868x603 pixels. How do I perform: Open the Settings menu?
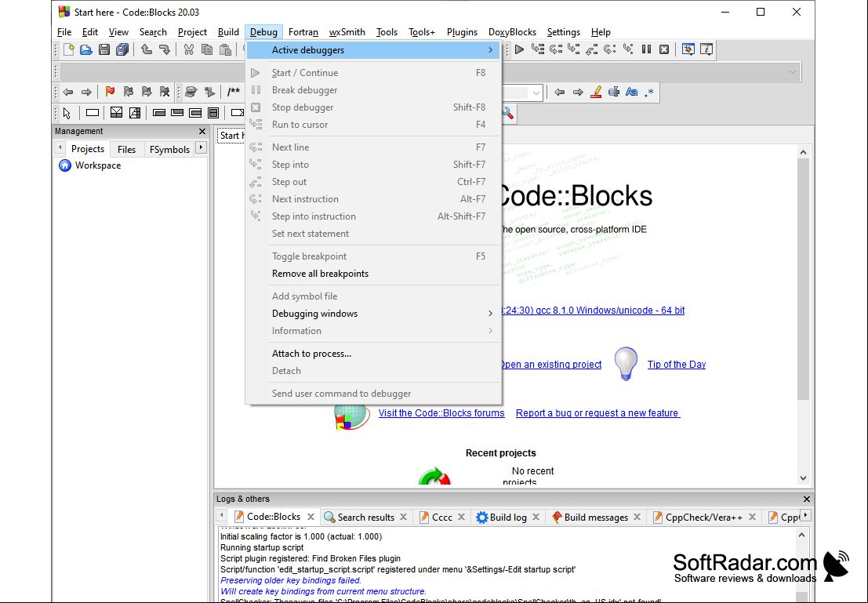pyautogui.click(x=564, y=32)
